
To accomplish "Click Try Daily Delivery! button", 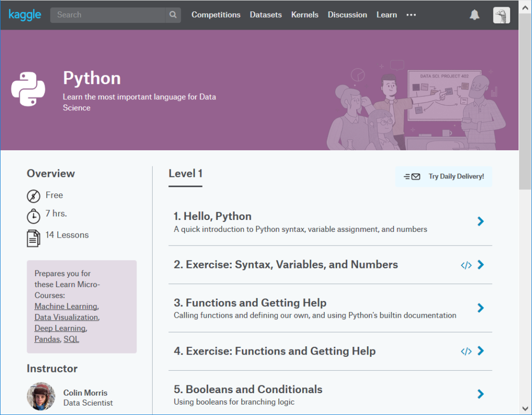I will click(444, 177).
